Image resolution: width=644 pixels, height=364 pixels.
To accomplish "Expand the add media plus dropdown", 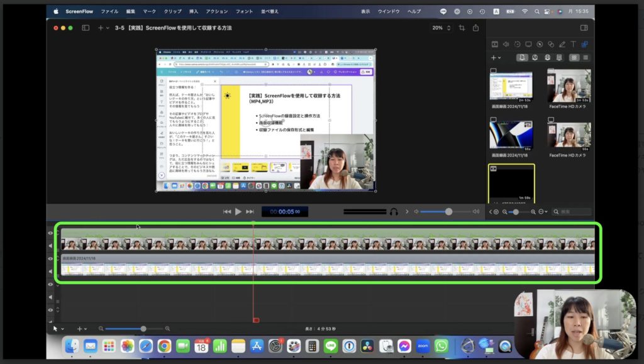I will coord(496,57).
